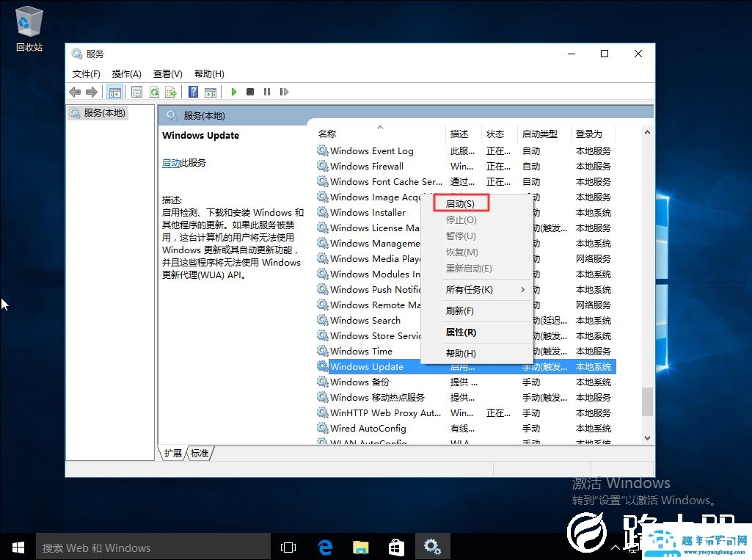This screenshot has width=752, height=560.
Task: Select the Windows Modules Installer row
Action: [368, 274]
